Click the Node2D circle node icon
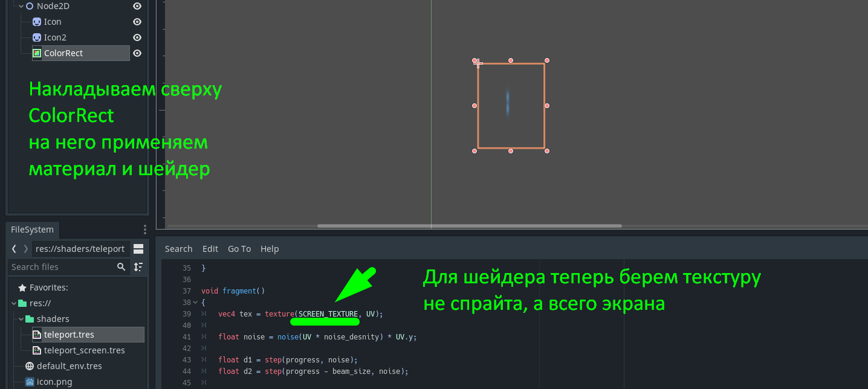Screen dimensions: 868x389 (30, 6)
